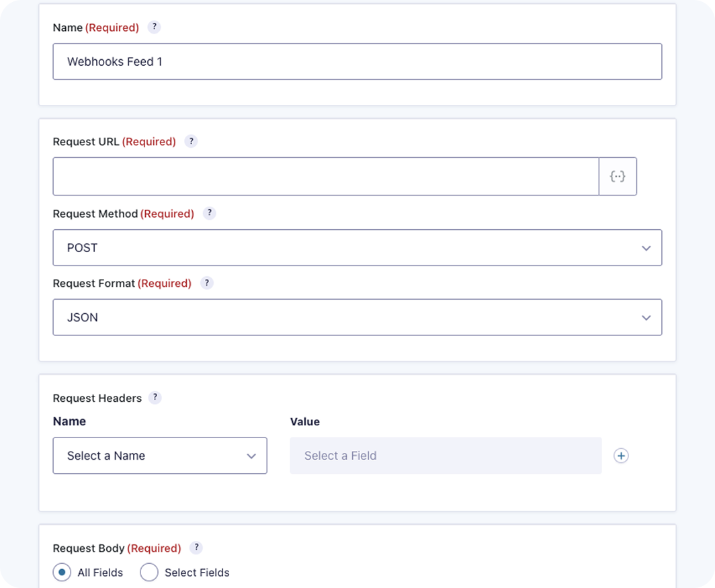Expand the Request Format dropdown showing JSON

[x=357, y=317]
